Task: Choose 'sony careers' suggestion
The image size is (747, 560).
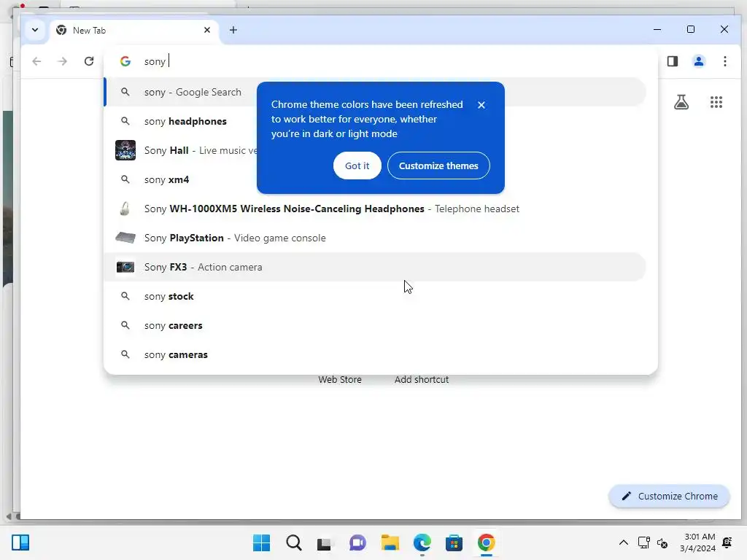Action: pyautogui.click(x=376, y=325)
